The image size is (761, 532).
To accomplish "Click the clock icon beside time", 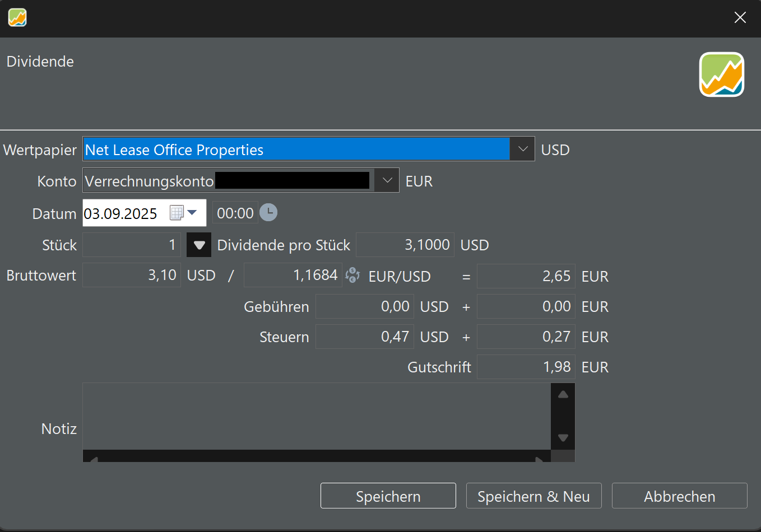I will tap(268, 213).
